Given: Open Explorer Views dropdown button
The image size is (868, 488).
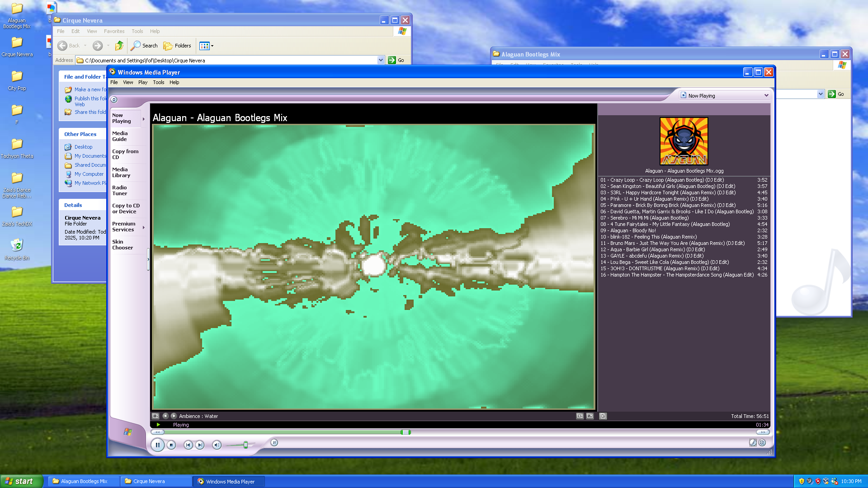Looking at the screenshot, I should pos(207,46).
